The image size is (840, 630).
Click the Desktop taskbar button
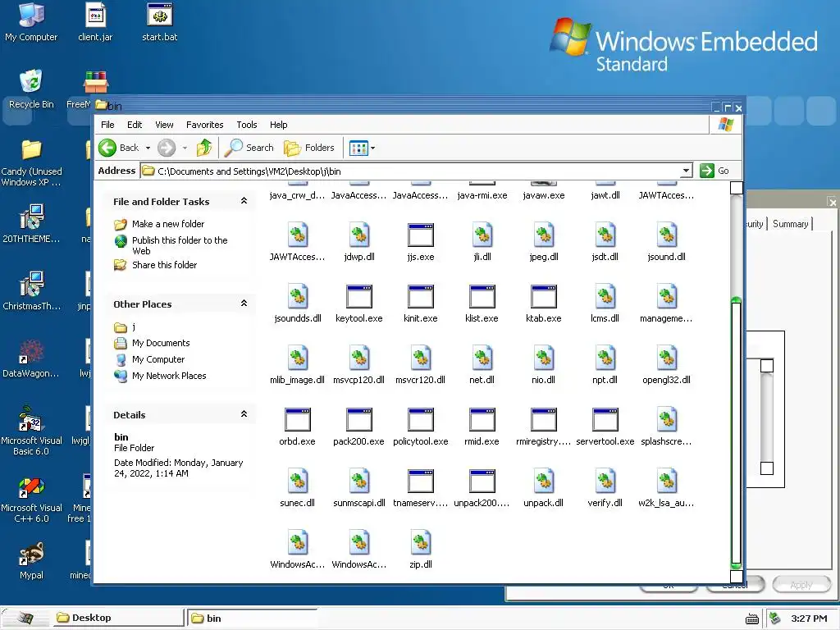118,618
